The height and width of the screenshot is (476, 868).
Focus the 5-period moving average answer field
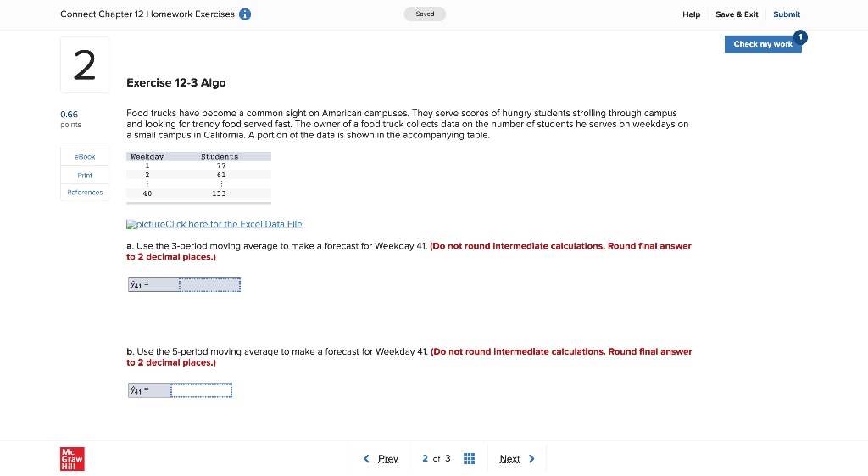pyautogui.click(x=201, y=390)
